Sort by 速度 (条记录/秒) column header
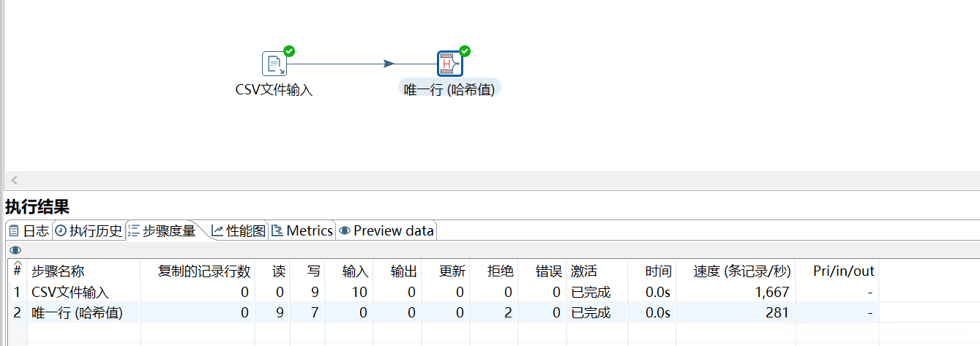This screenshot has height=346, width=980. point(742,271)
